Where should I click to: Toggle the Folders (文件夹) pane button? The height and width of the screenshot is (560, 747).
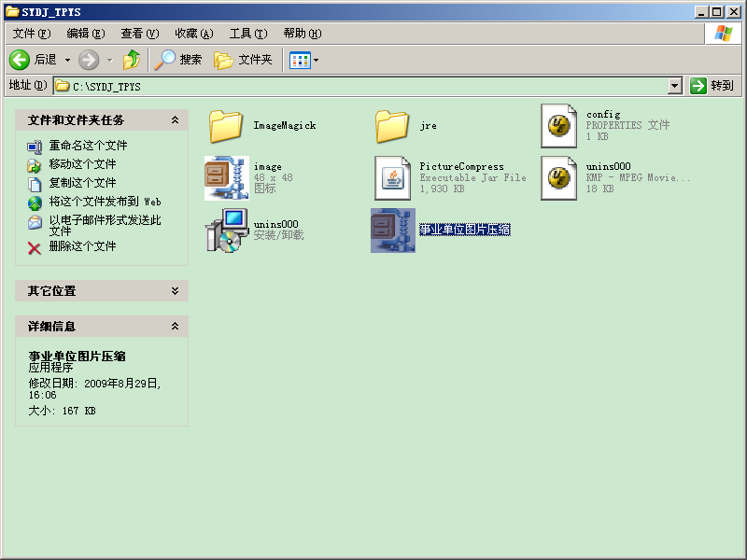tap(243, 60)
